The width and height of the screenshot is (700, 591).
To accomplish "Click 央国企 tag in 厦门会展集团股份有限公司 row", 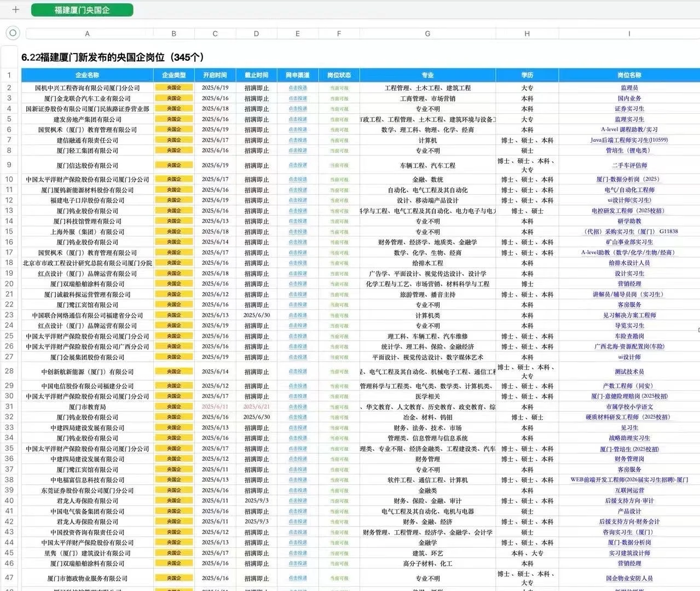I will click(x=174, y=357).
